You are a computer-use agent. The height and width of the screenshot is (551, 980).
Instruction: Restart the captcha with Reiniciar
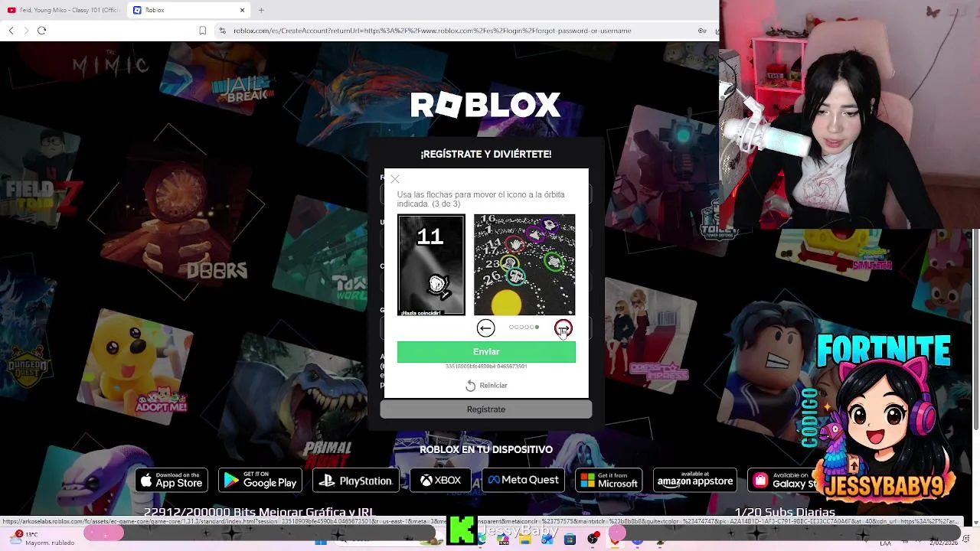(486, 386)
